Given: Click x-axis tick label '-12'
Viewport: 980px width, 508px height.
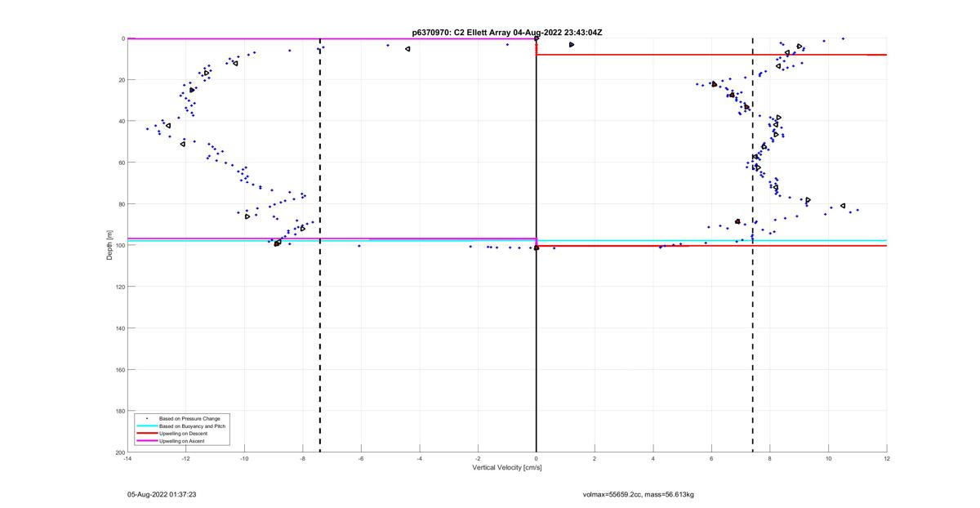Looking at the screenshot, I should [x=185, y=459].
